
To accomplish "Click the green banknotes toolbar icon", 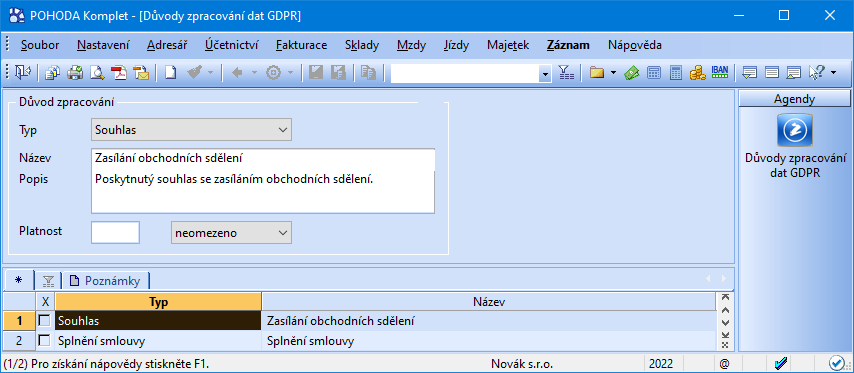I will [632, 73].
